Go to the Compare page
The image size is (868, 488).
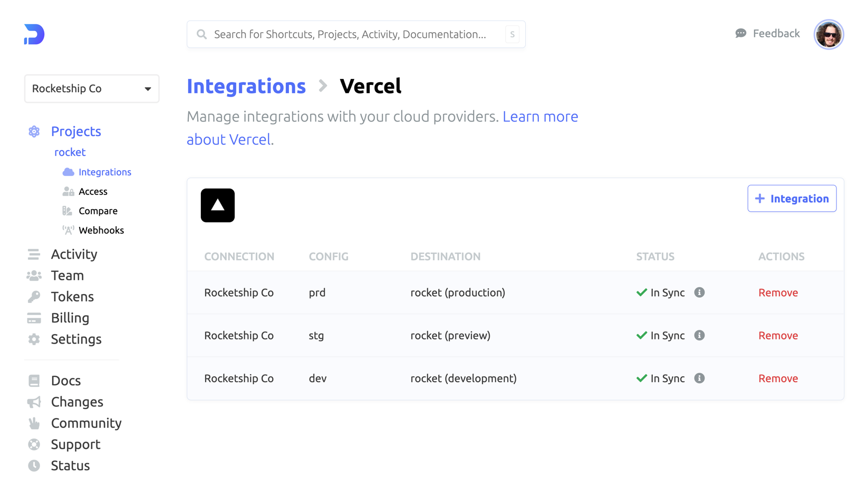[x=98, y=211]
